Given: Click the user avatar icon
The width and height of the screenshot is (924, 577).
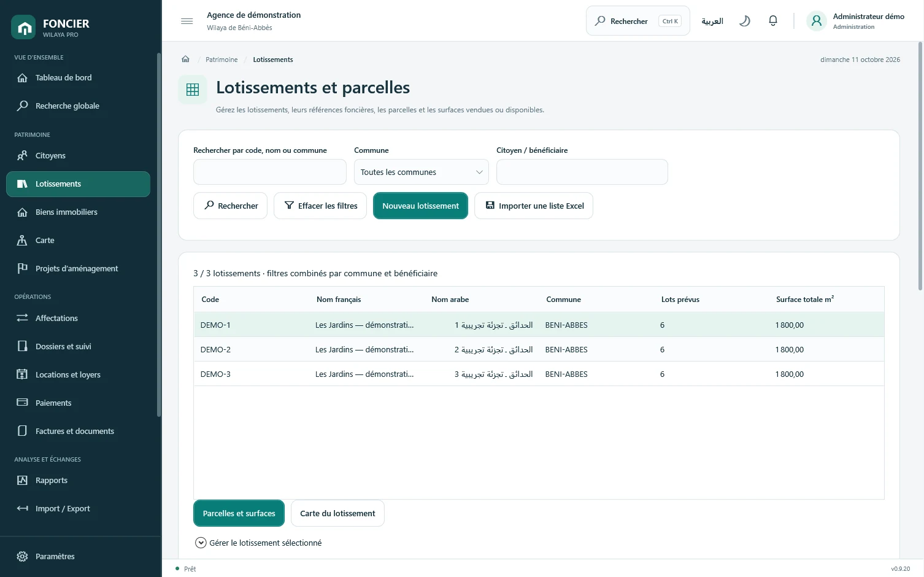Looking at the screenshot, I should (x=817, y=21).
